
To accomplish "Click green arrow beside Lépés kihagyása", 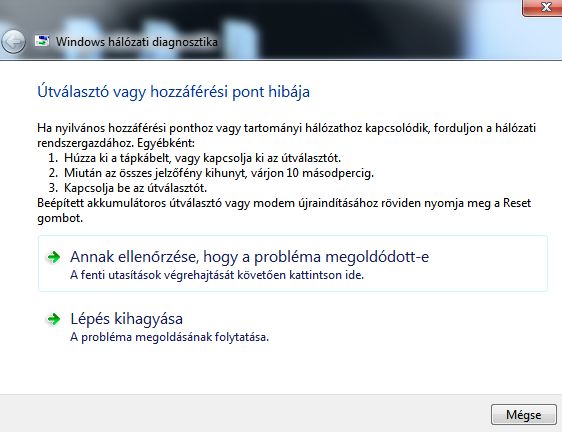I will click(x=54, y=319).
